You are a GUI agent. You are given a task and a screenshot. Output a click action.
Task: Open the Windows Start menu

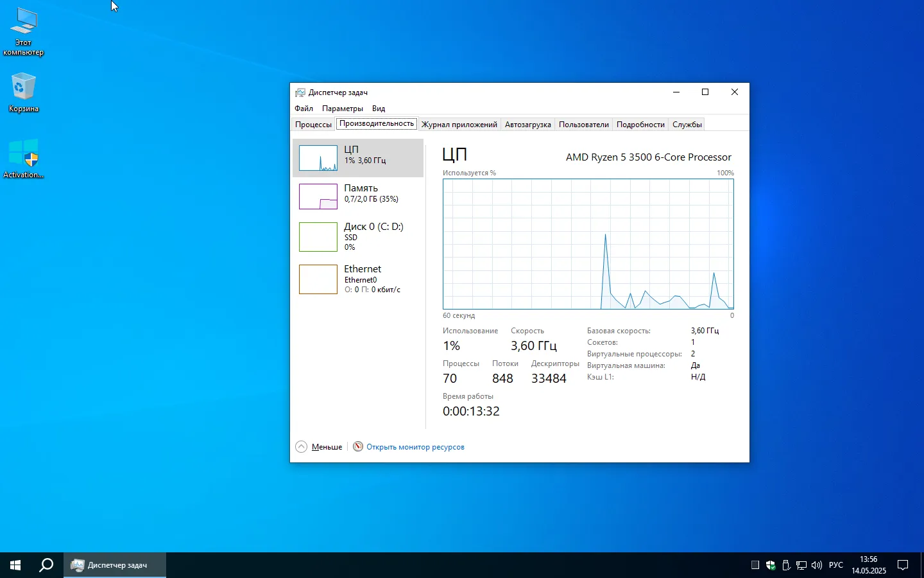15,565
